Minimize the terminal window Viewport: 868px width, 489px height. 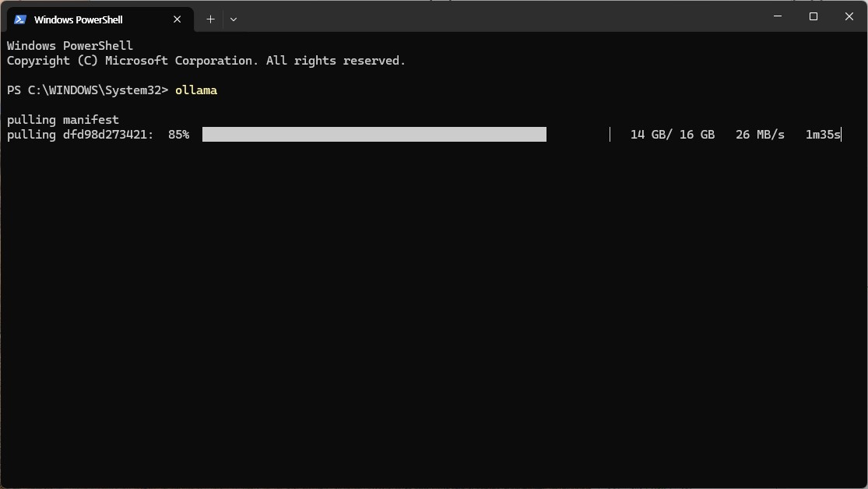(x=778, y=16)
